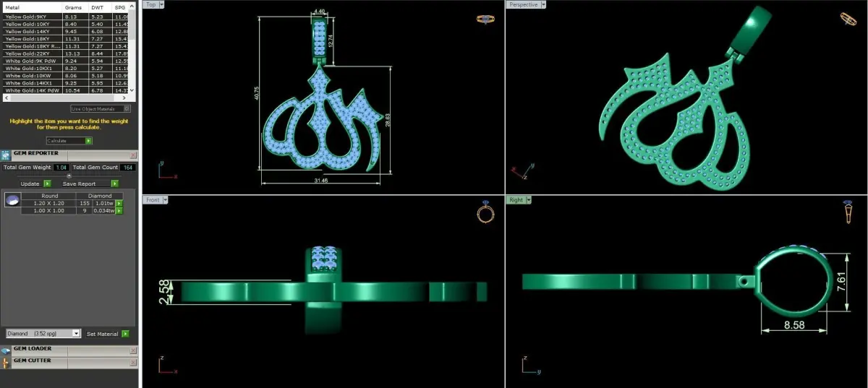The width and height of the screenshot is (868, 388).
Task: Click green arrow on 1.00 X 1.00 row
Action: 119,211
